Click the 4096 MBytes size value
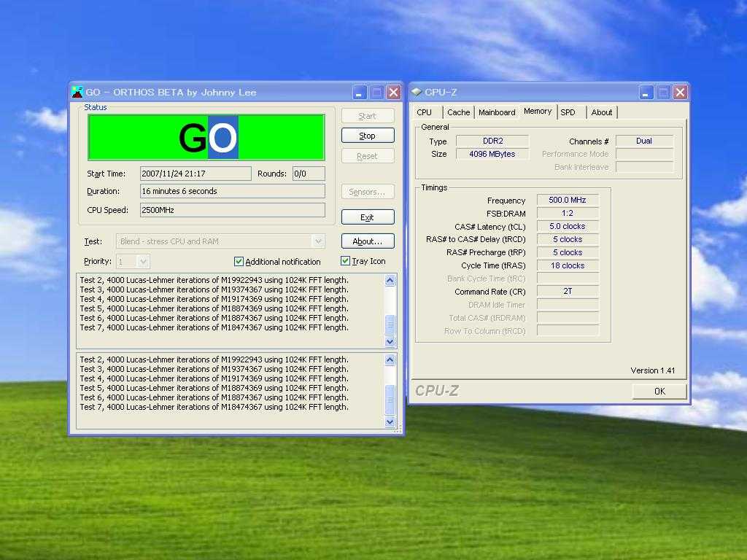The width and height of the screenshot is (747, 560). [492, 154]
